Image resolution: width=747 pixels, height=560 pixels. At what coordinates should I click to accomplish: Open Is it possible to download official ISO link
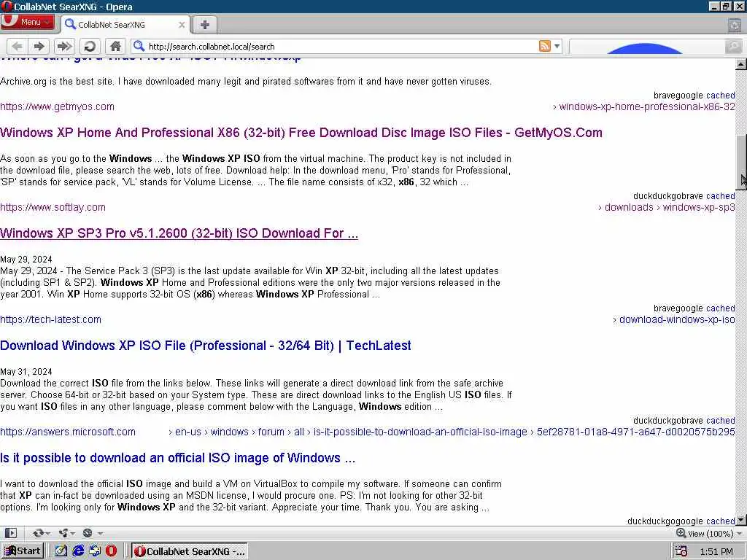point(178,458)
